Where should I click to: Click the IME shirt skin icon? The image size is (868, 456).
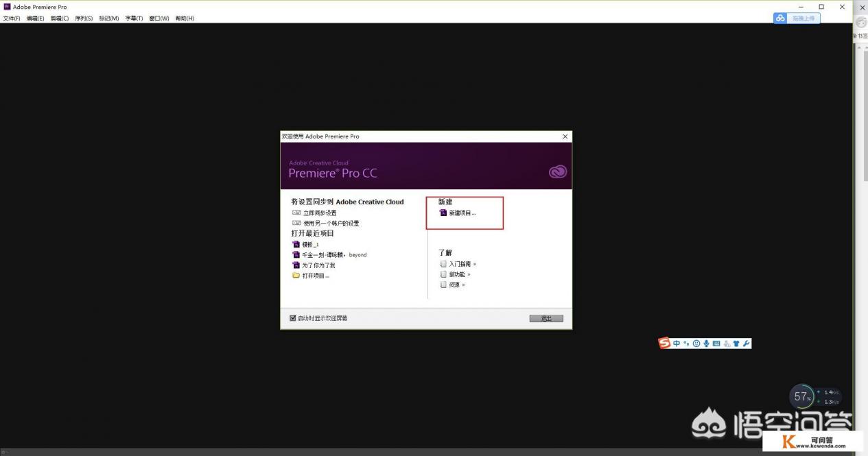pyautogui.click(x=736, y=343)
